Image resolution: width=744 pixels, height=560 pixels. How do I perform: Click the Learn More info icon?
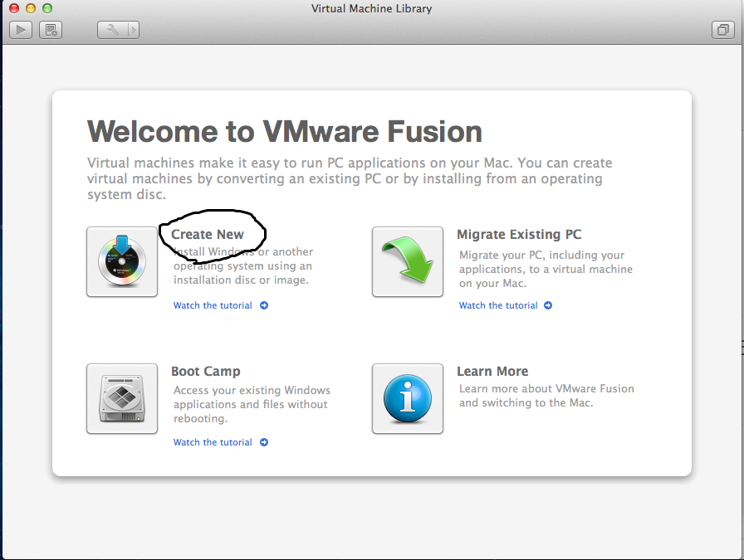tap(408, 398)
